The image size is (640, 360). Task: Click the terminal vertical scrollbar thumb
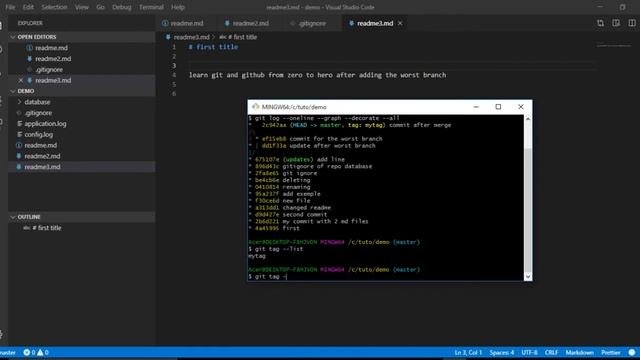click(x=528, y=210)
